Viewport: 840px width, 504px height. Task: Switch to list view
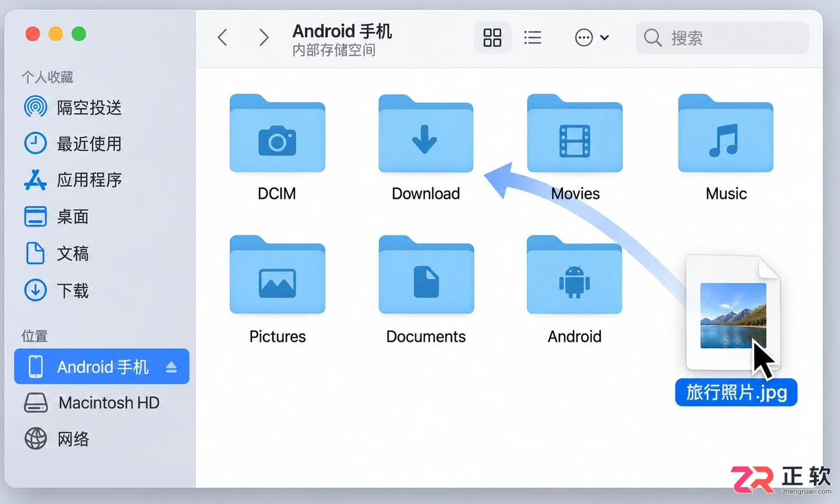click(x=533, y=38)
